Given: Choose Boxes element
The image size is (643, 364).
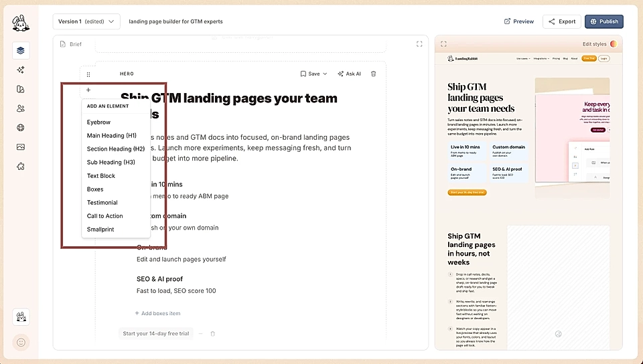Looking at the screenshot, I should click(95, 189).
